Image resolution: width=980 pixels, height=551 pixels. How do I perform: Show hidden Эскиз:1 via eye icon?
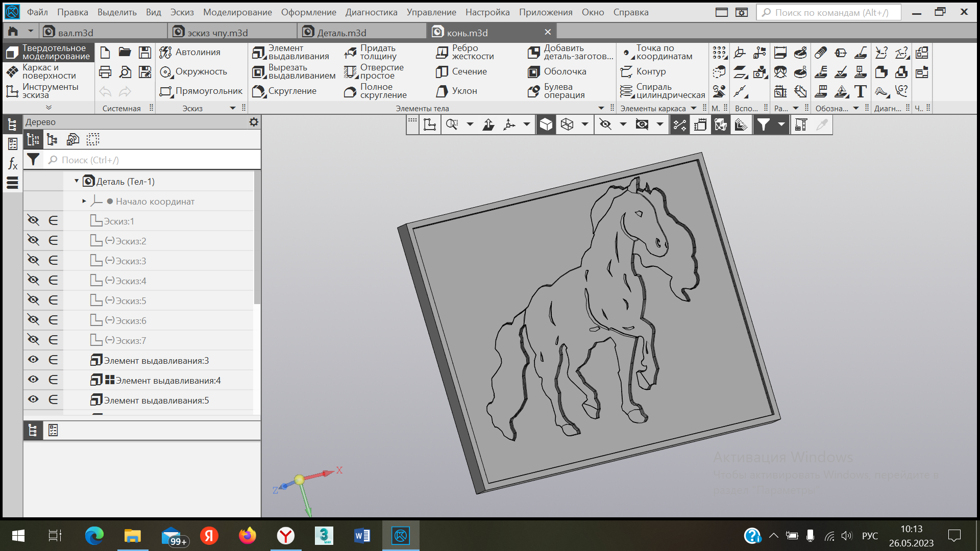tap(33, 221)
